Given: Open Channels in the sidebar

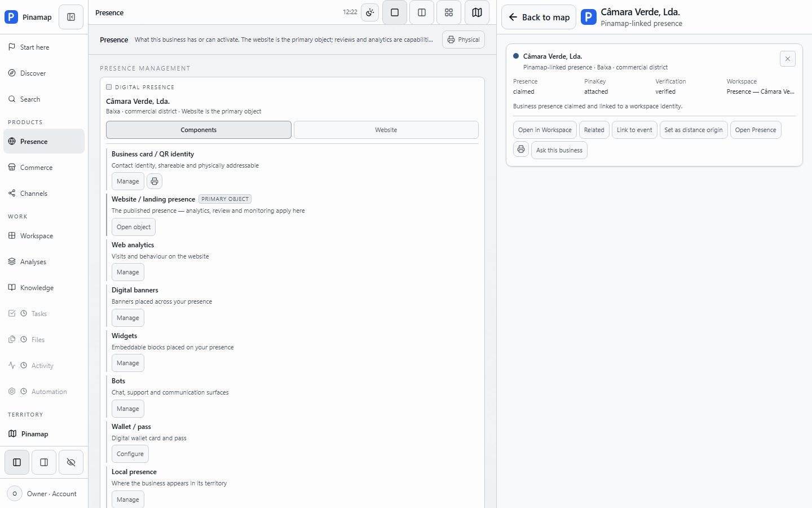Looking at the screenshot, I should point(44,194).
